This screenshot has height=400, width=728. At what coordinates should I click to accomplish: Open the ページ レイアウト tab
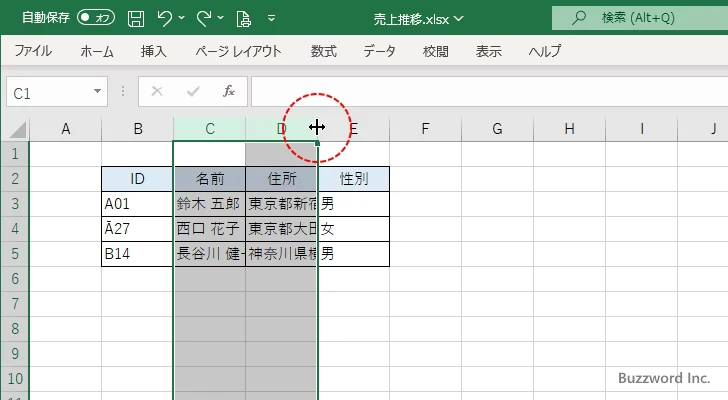point(238,51)
